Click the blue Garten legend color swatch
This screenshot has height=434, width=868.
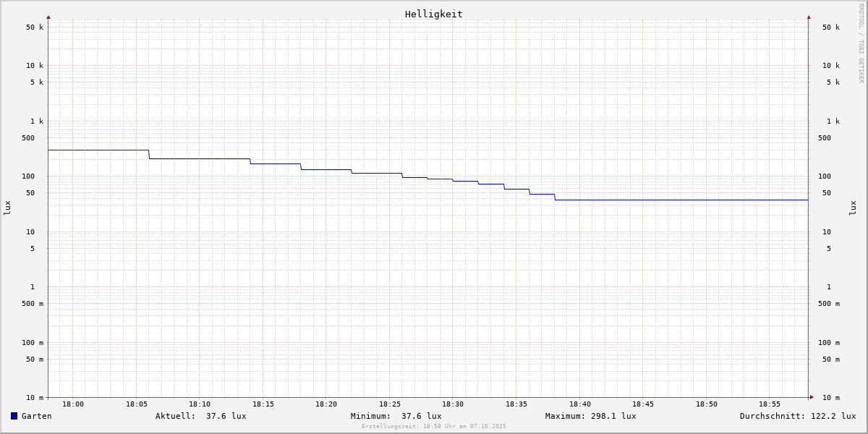pos(14,416)
